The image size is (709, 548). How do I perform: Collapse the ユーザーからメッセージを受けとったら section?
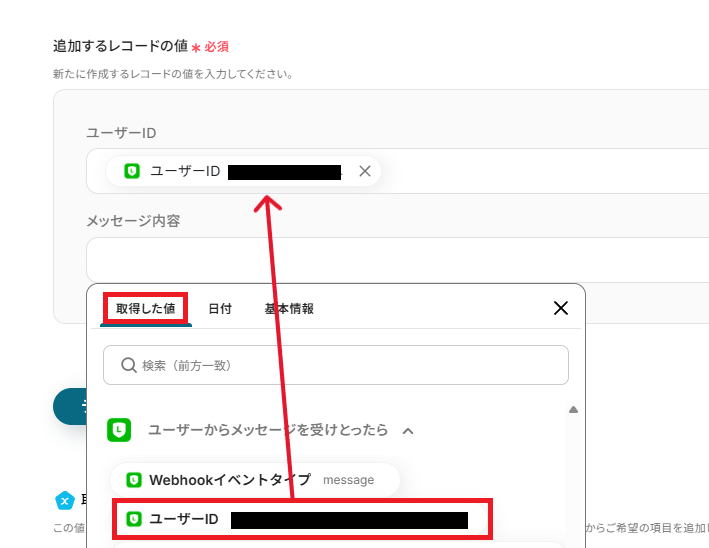[x=408, y=430]
